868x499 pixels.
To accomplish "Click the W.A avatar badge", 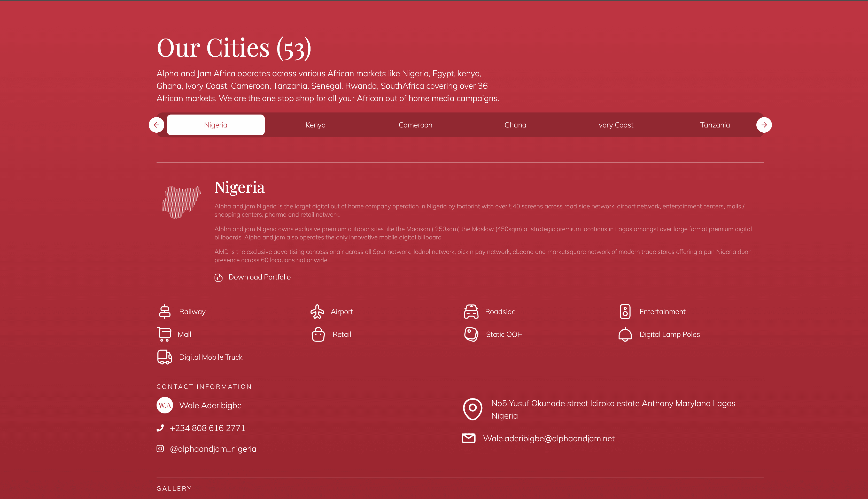I will click(x=165, y=405).
